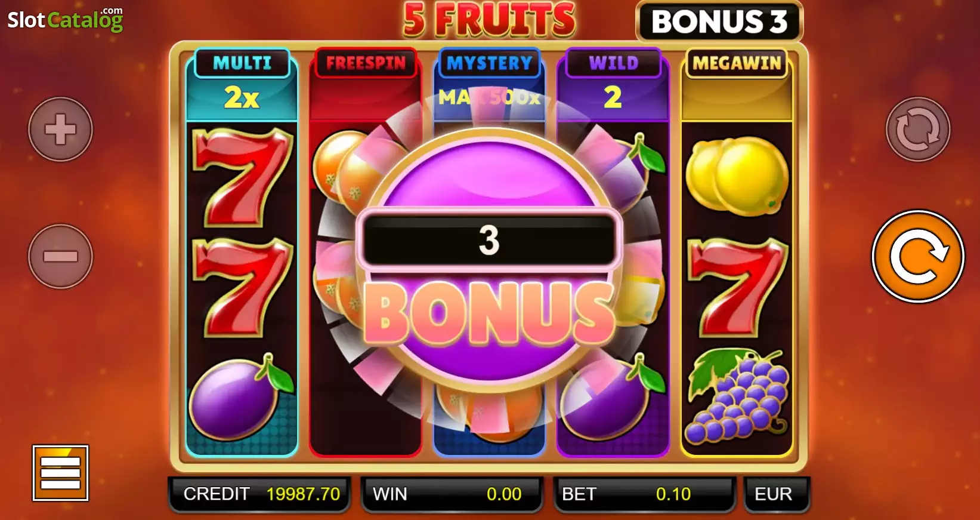Click the lemon symbol on Megawin reel
This screenshot has height=520, width=980.
[737, 176]
